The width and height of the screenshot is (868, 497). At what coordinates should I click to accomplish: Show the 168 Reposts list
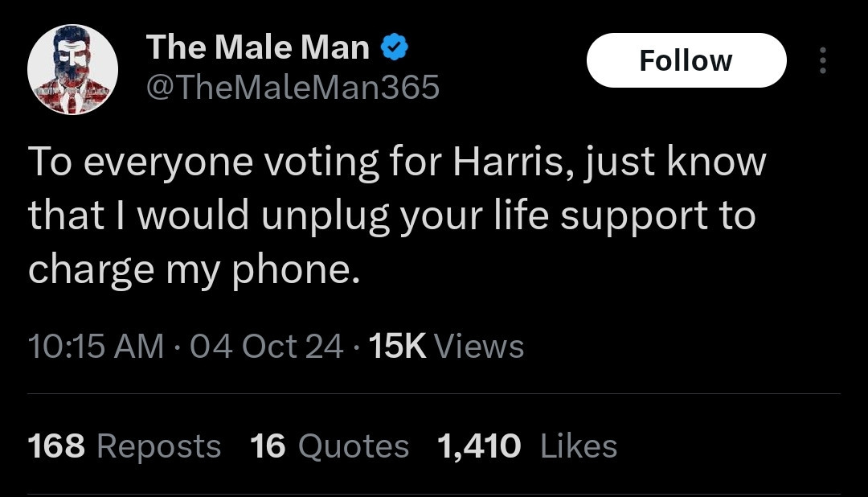(x=125, y=446)
